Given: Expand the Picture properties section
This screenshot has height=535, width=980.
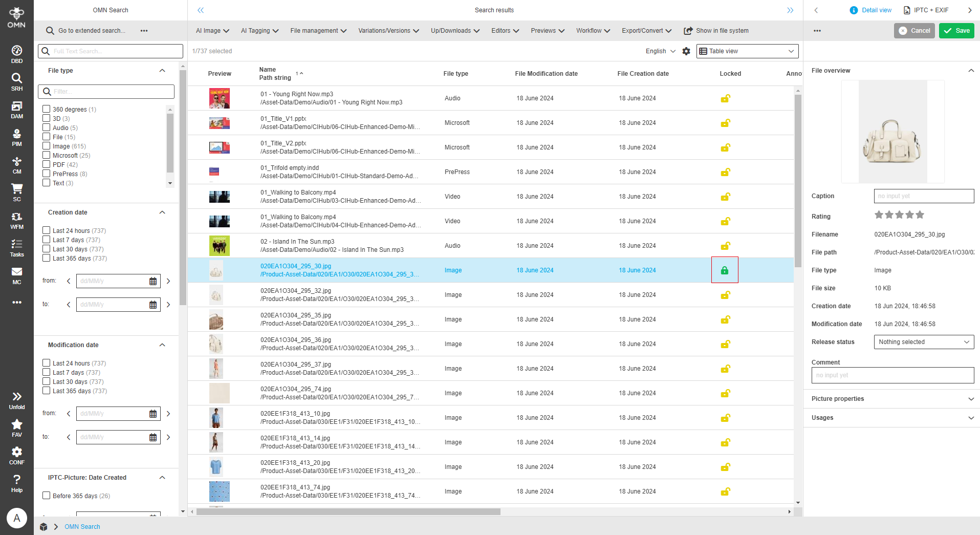Looking at the screenshot, I should (x=891, y=399).
